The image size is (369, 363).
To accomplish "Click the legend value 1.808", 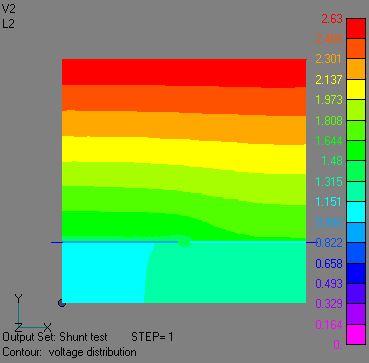I will pyautogui.click(x=329, y=120).
